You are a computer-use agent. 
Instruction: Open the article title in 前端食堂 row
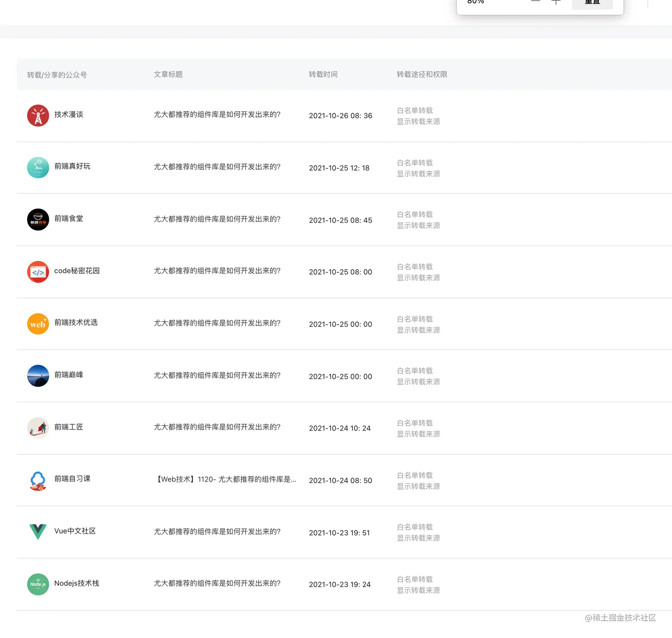pyautogui.click(x=217, y=219)
